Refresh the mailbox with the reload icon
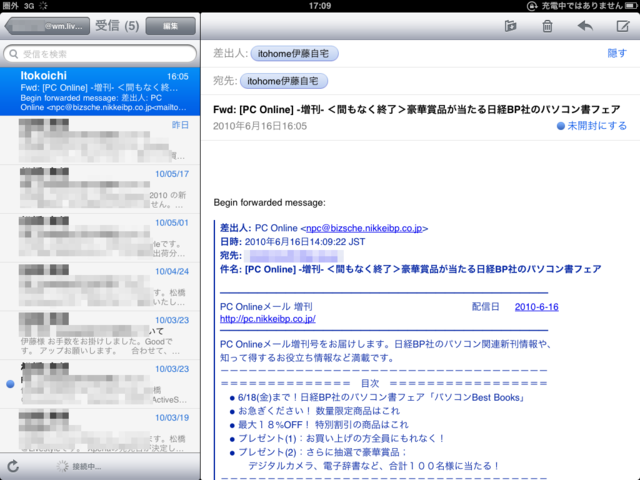 click(13, 466)
